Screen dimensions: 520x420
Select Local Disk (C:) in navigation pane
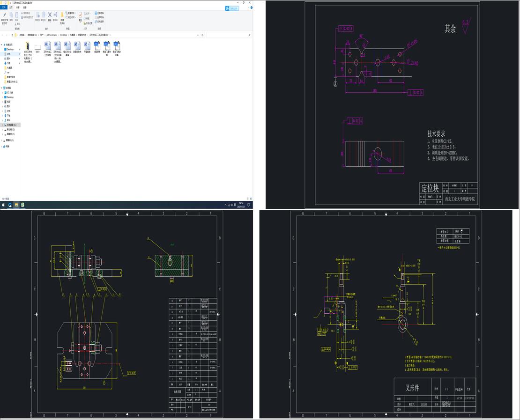[11, 125]
